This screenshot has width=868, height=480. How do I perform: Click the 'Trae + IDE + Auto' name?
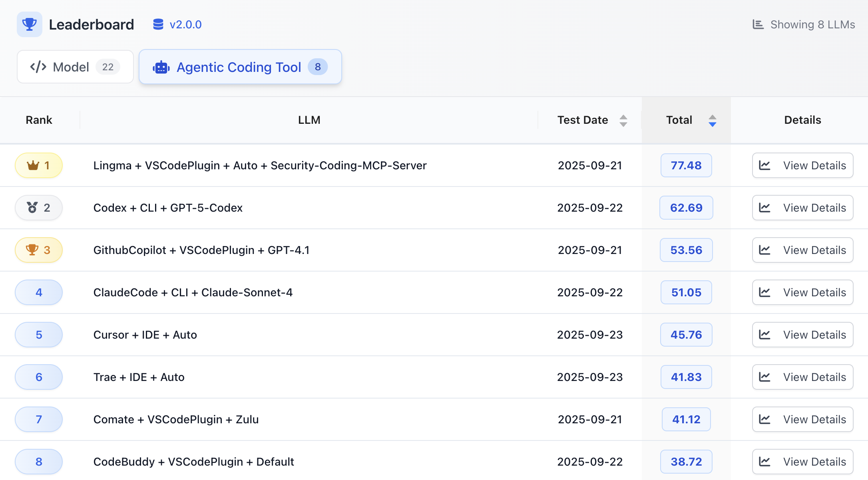[139, 377]
